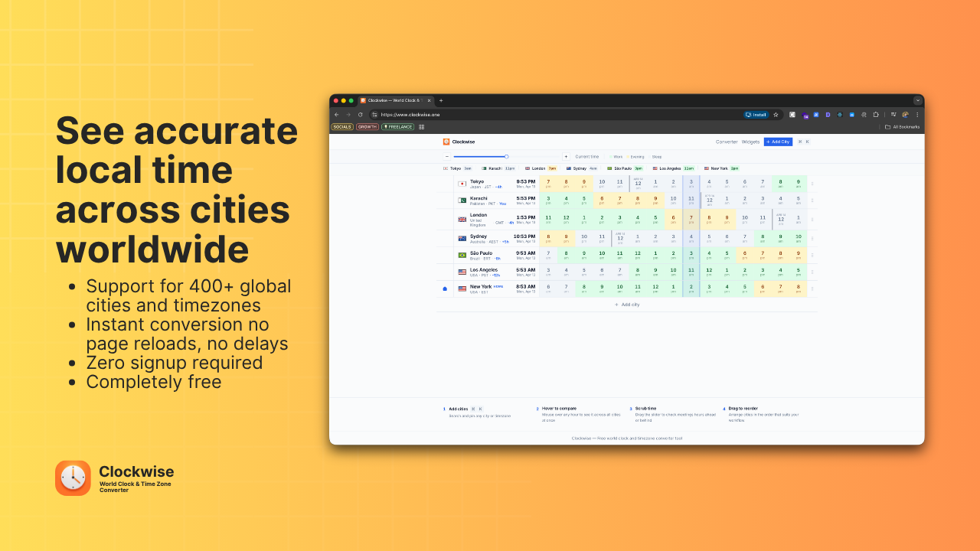
Task: Click the Tokyo chip in summary strip
Action: pyautogui.click(x=457, y=168)
